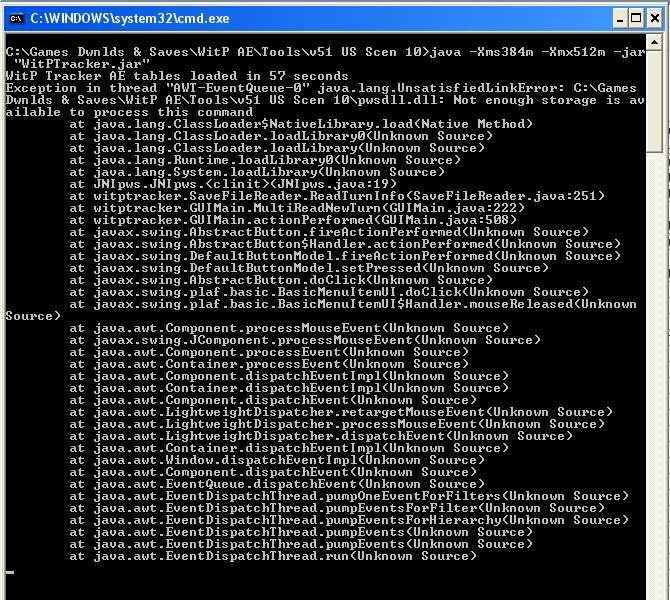Viewport: 670px width, 600px height.
Task: Click the ClassLoader.loadLibrary0(Unknown Source) line
Action: tap(281, 136)
